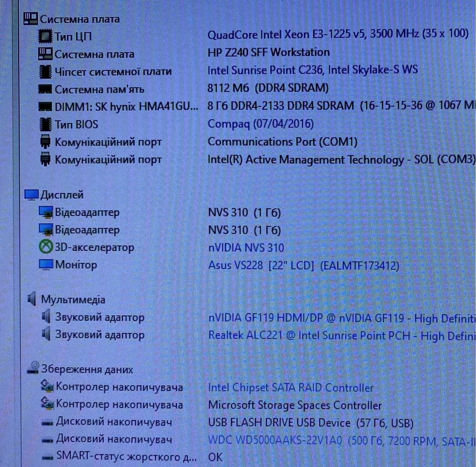The height and width of the screenshot is (467, 476).
Task: Click the Тип BIOS chip icon
Action: point(45,124)
